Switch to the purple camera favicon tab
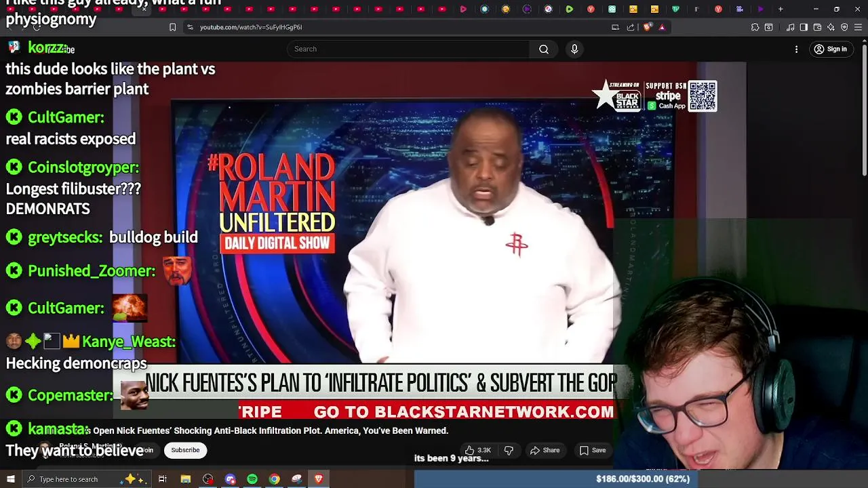 pyautogui.click(x=740, y=9)
